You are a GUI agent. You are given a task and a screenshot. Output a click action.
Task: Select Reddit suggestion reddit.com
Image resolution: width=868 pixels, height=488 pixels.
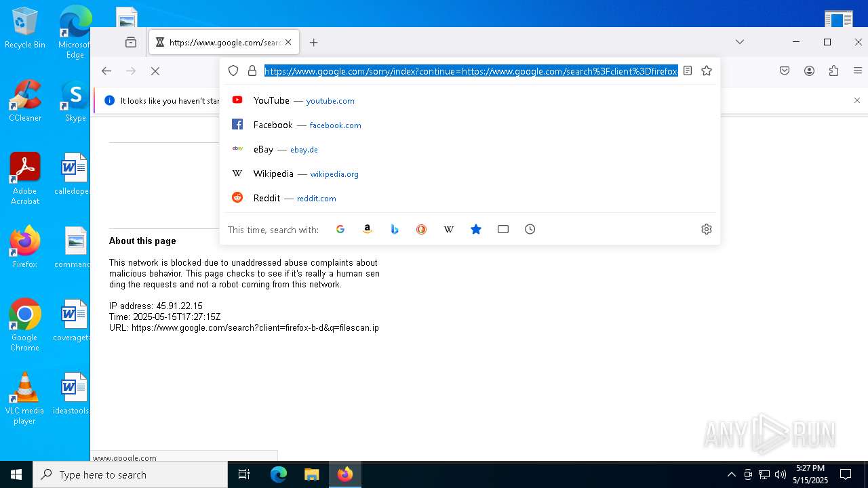click(x=470, y=198)
